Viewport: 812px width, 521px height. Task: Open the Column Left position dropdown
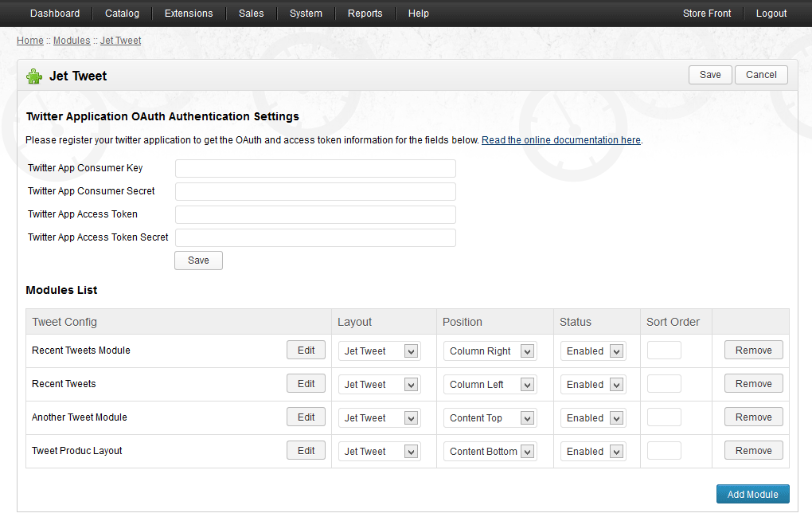coord(490,384)
